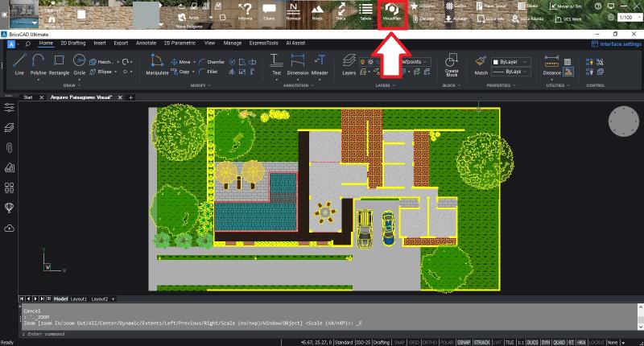Select the Line drawing tool
This screenshot has height=346, width=644.
click(19, 64)
